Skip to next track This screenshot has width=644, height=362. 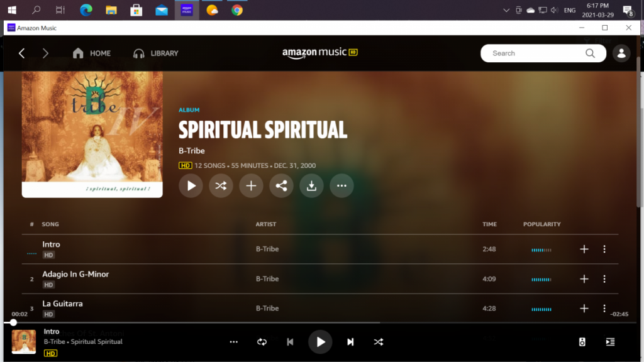click(x=350, y=342)
